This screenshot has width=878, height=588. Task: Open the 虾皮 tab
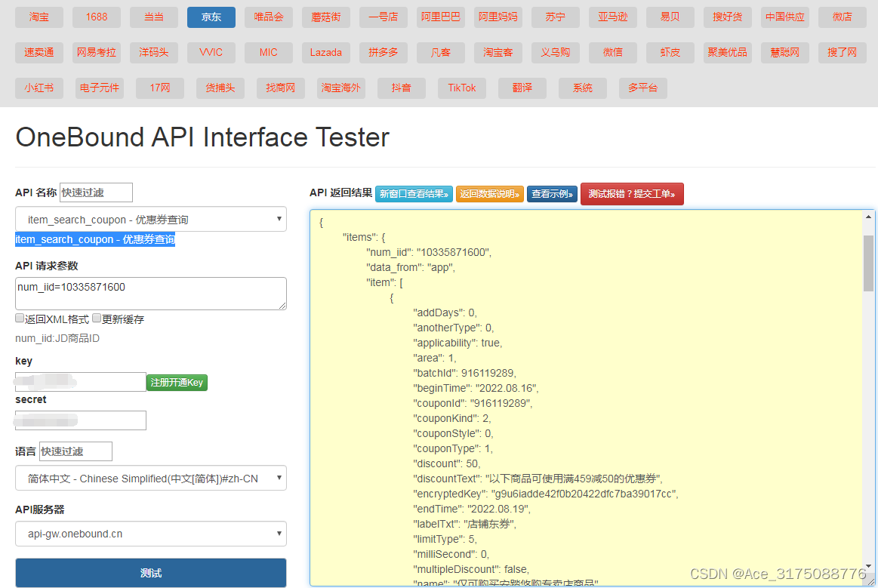[670, 53]
